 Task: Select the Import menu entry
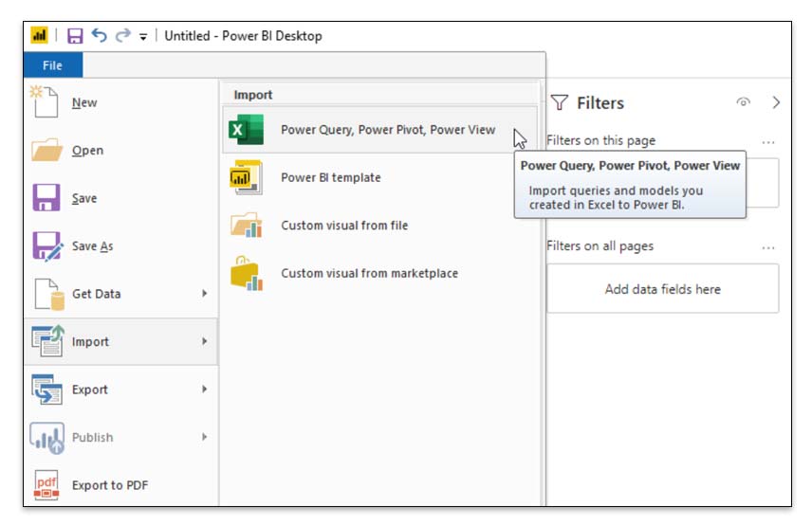(x=121, y=341)
